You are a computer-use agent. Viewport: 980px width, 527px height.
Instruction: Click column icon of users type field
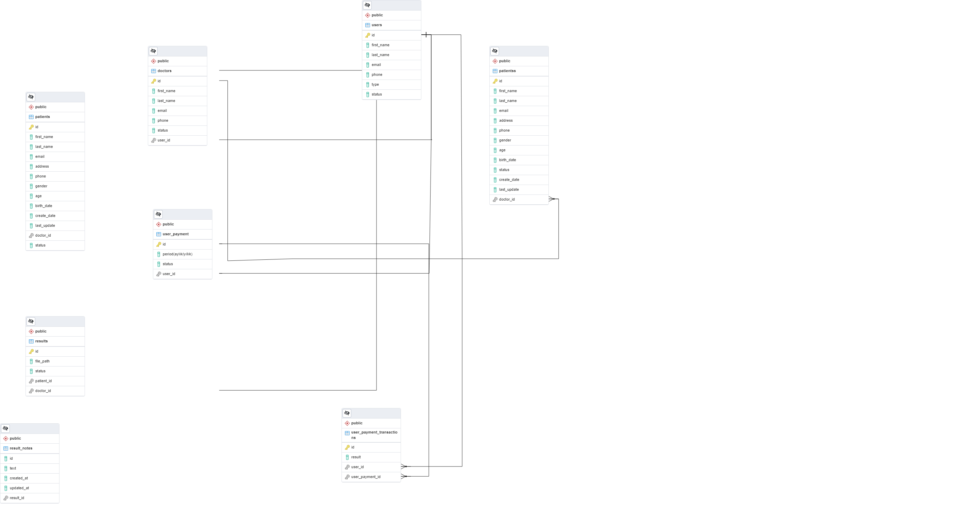click(x=368, y=85)
